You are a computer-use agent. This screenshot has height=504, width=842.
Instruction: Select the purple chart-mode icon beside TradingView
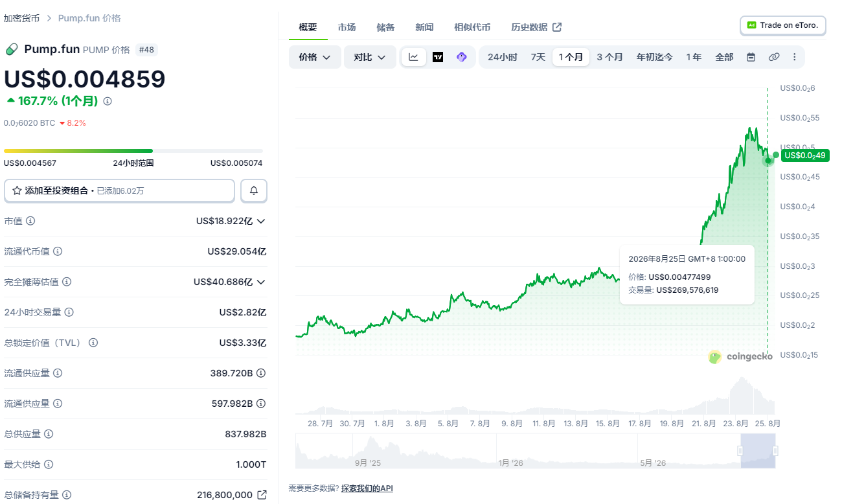[462, 57]
